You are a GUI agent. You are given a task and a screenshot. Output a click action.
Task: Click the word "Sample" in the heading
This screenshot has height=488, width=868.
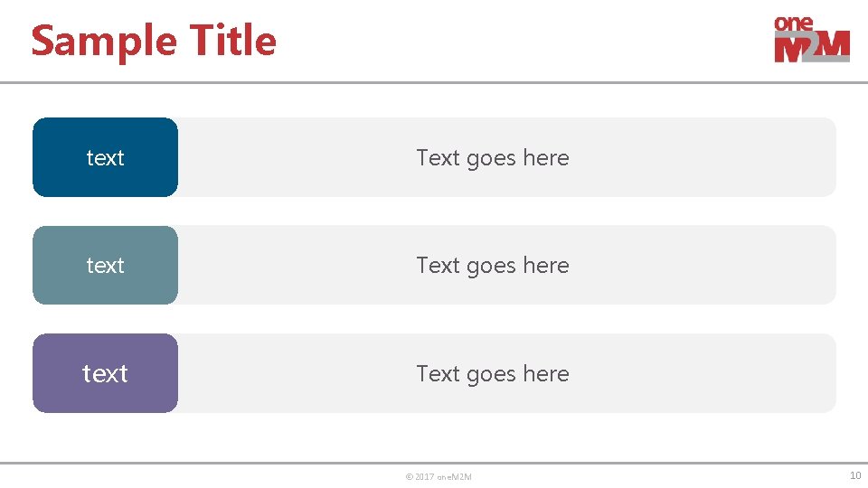pos(102,42)
